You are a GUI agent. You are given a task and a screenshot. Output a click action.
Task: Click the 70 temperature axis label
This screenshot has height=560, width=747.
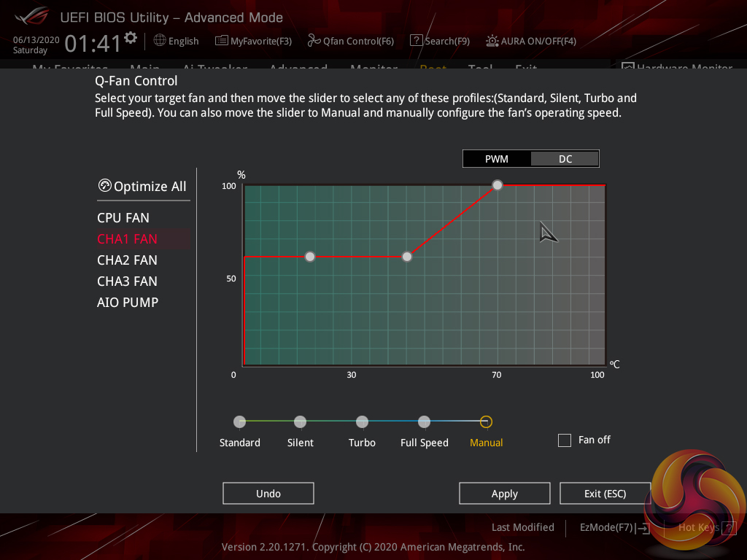[x=496, y=375]
